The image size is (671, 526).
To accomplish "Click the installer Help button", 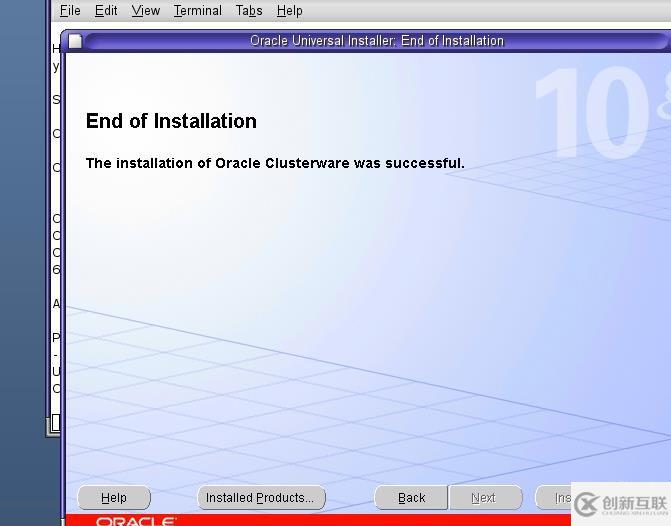I will 114,498.
